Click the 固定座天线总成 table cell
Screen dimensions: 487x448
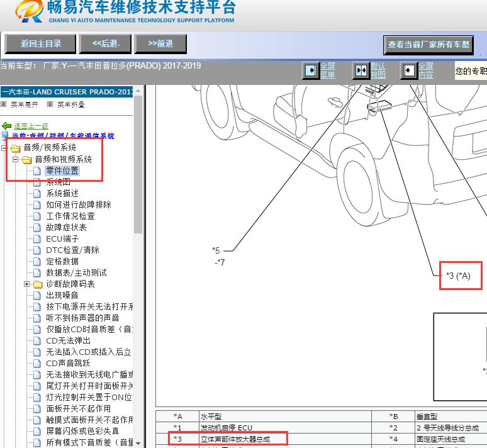click(x=451, y=439)
